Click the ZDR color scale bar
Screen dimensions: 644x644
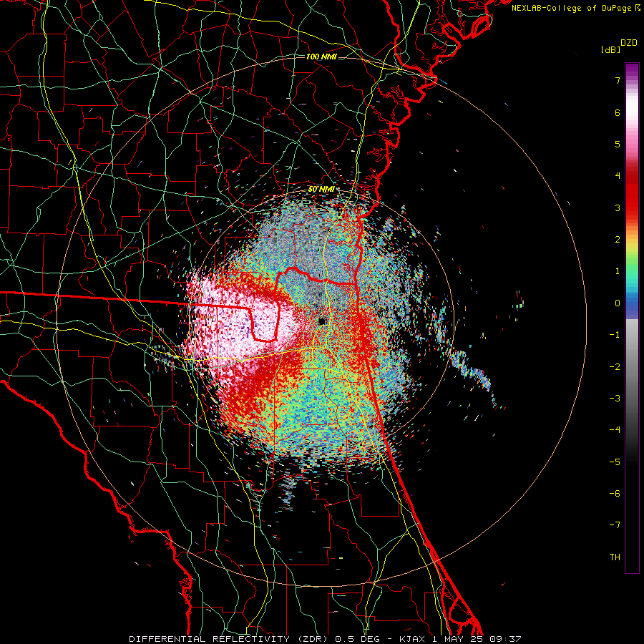click(x=632, y=318)
